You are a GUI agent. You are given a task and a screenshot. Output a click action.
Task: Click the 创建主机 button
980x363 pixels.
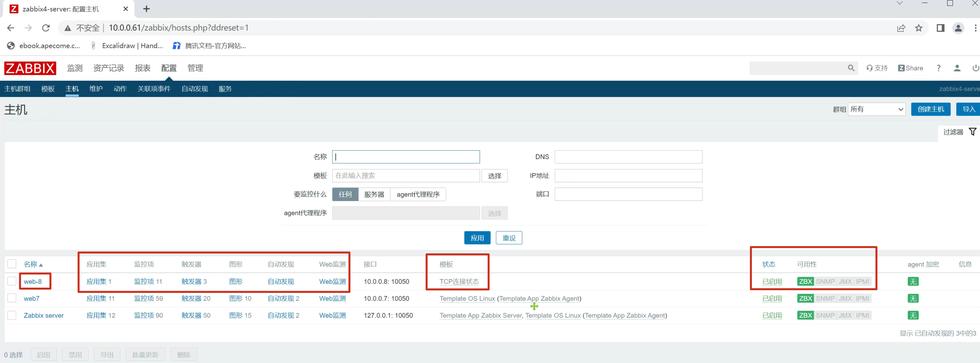tap(930, 109)
